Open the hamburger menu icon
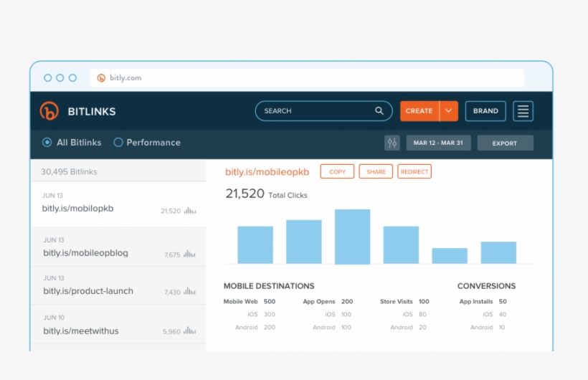588x380 pixels. [523, 111]
